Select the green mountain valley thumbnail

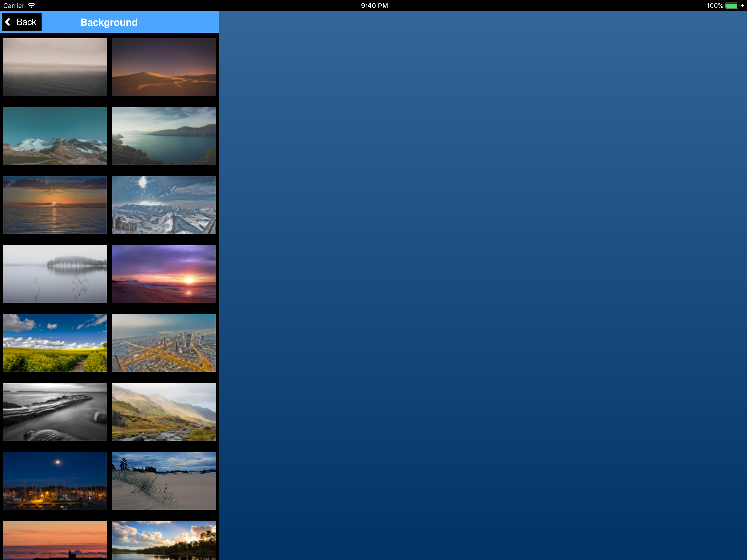tap(164, 412)
